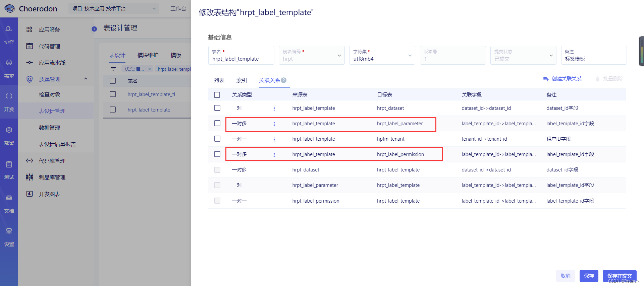Viewport: 644px width, 286px height.
Task: Open the 协作 sidebar section
Action: coord(9,35)
